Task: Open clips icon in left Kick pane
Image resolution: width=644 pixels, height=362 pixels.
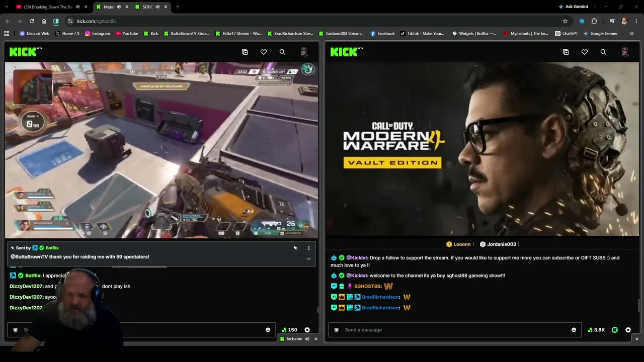Action: coord(245,52)
